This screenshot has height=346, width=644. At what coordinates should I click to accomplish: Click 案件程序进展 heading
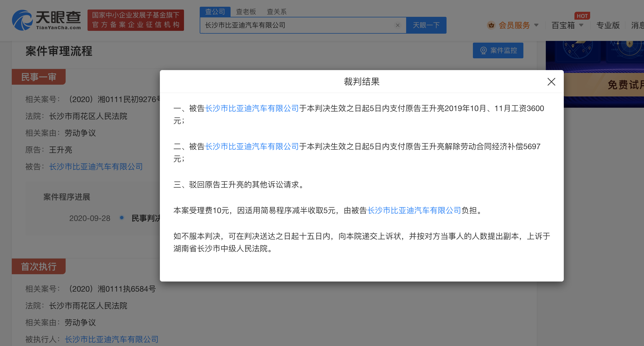coord(67,197)
